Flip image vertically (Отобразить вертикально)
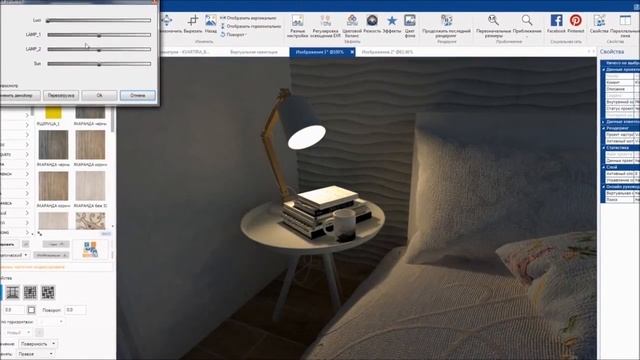The height and width of the screenshot is (360, 640). pos(248,18)
